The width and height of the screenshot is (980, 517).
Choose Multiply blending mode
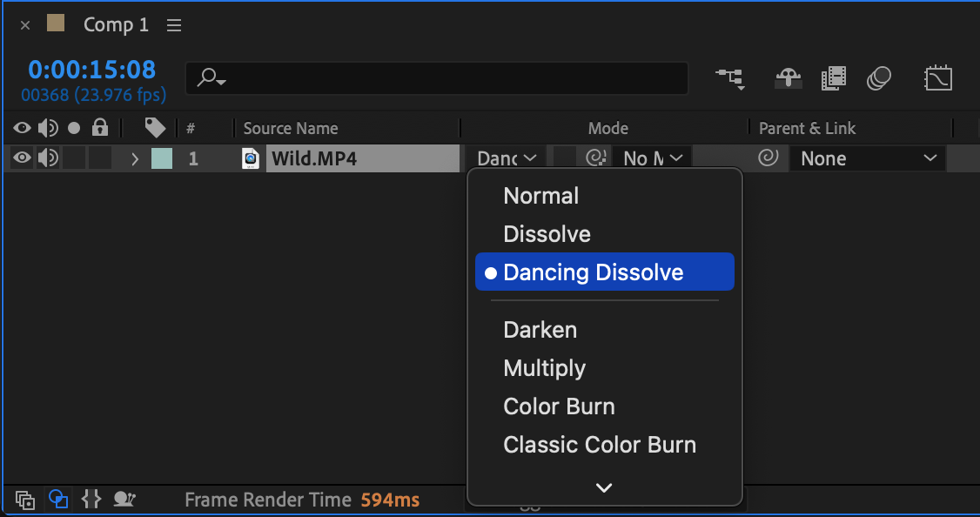[x=544, y=368]
